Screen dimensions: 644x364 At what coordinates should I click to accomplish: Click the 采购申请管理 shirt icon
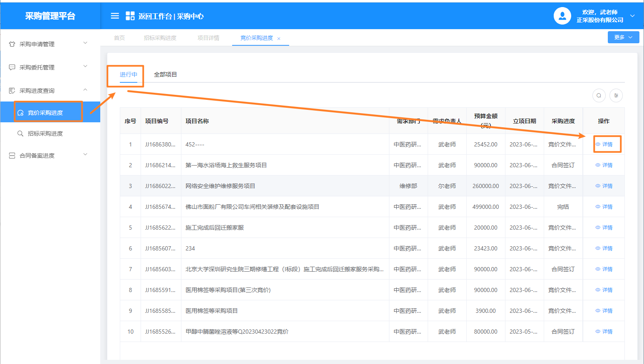pyautogui.click(x=12, y=44)
